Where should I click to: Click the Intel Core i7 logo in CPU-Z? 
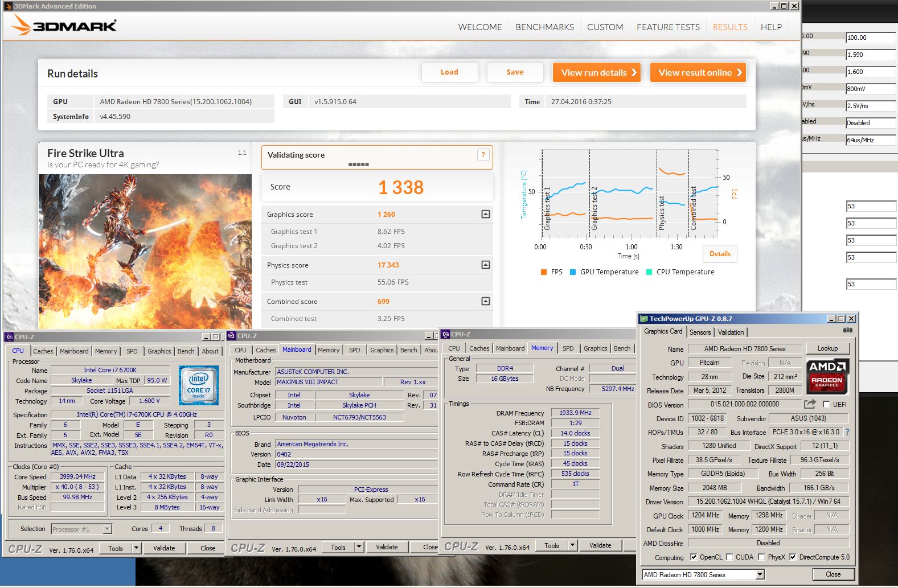tap(199, 385)
